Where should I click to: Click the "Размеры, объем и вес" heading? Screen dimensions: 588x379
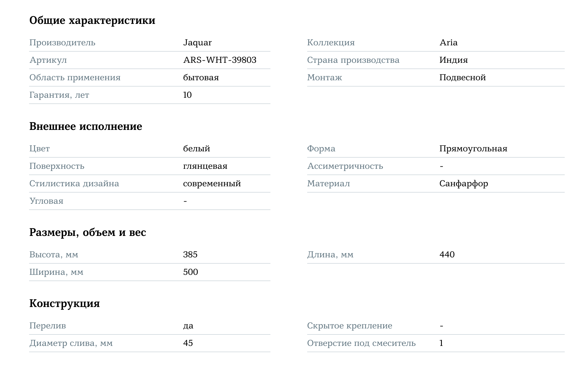click(x=88, y=233)
